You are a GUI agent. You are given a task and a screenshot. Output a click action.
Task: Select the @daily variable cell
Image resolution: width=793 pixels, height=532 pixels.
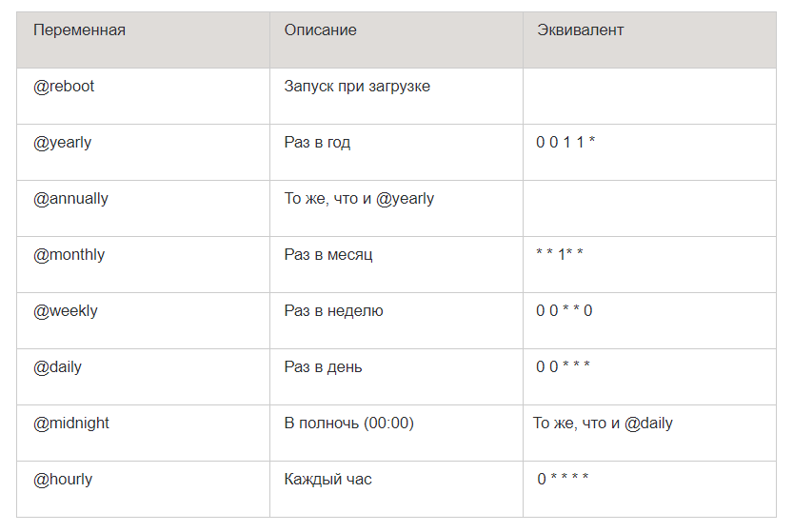[x=58, y=367]
